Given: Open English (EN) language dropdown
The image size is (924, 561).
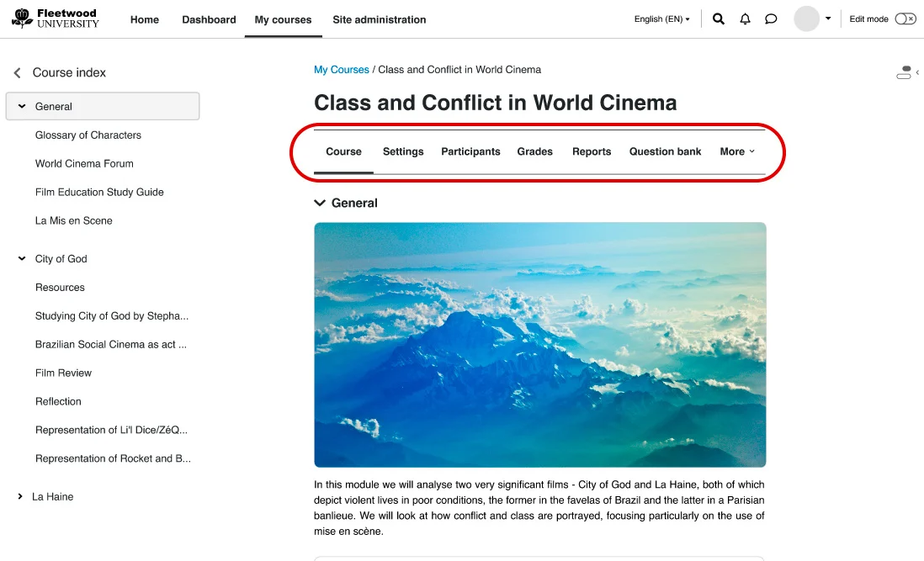Looking at the screenshot, I should (x=661, y=19).
